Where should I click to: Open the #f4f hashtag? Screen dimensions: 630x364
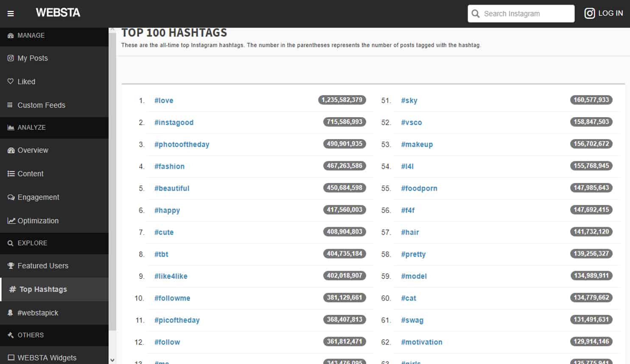[408, 210]
